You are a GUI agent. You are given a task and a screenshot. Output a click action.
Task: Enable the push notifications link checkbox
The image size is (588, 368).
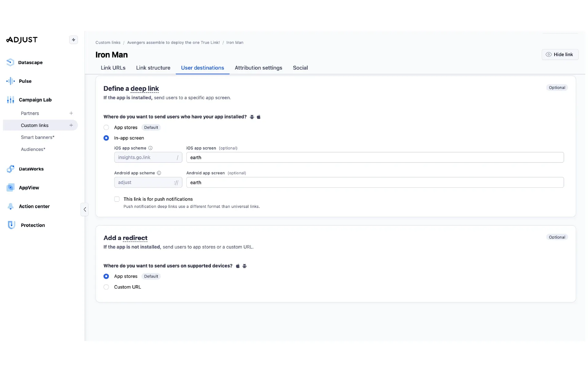(117, 199)
